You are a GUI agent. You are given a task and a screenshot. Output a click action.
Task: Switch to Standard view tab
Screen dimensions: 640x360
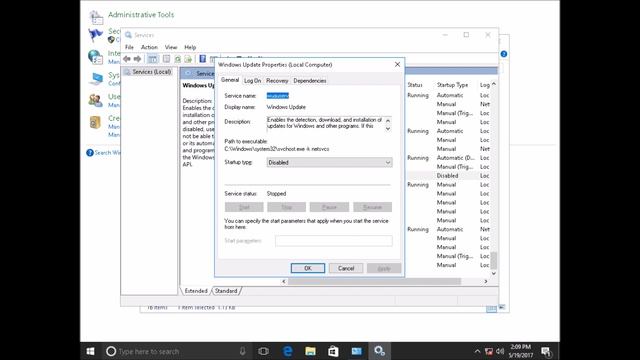tap(226, 291)
